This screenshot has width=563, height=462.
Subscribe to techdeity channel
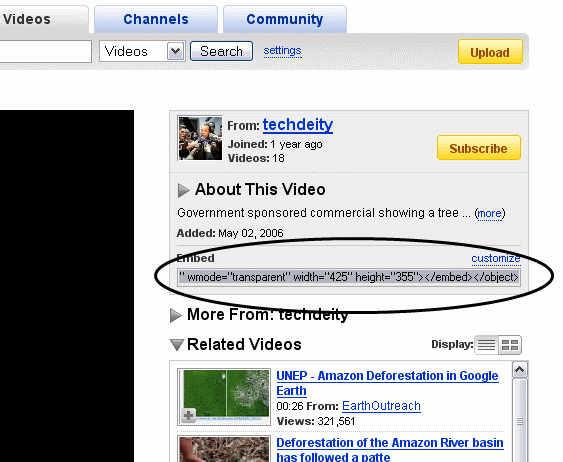(479, 148)
